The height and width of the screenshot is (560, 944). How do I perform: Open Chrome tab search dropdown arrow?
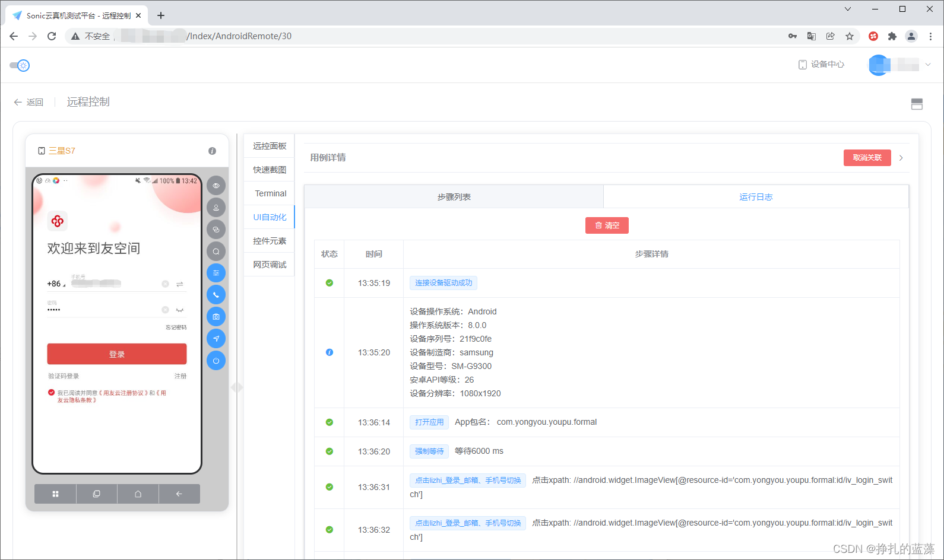tap(848, 9)
